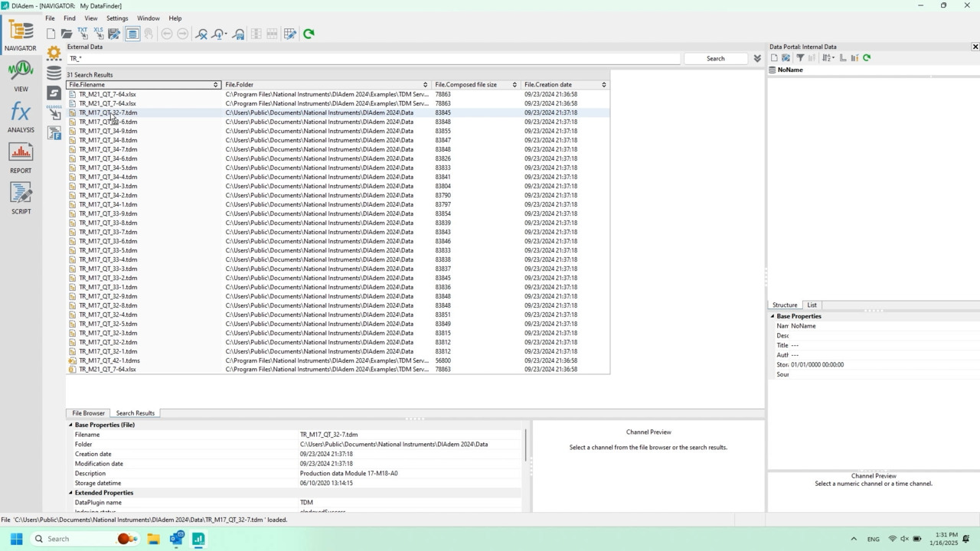Click the save search magnifier icon
The image size is (980, 551).
pyautogui.click(x=238, y=34)
